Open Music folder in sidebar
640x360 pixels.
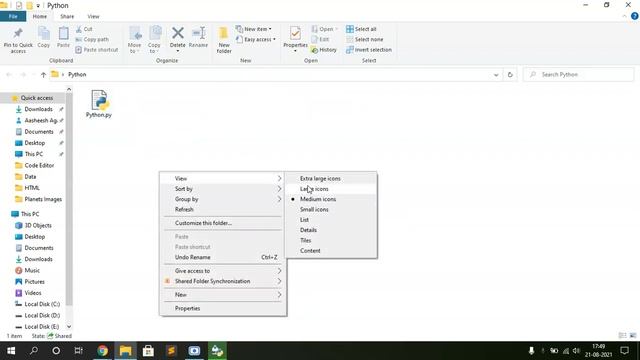(x=32, y=271)
